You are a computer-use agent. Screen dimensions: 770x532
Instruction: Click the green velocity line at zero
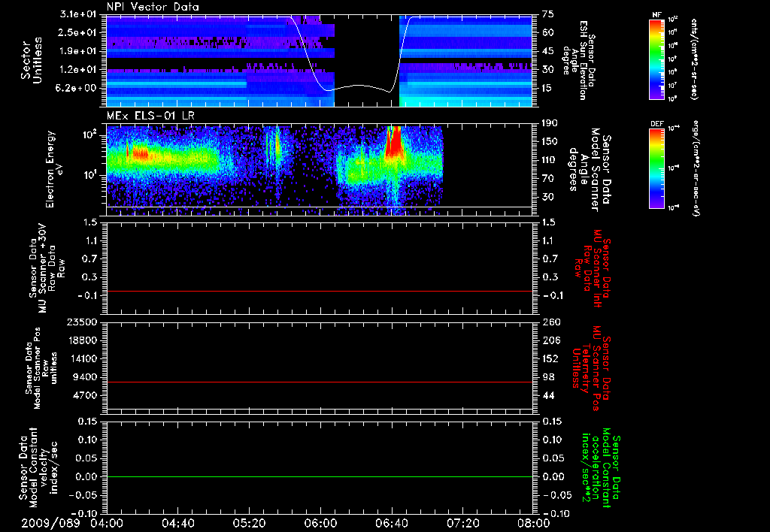click(x=320, y=476)
